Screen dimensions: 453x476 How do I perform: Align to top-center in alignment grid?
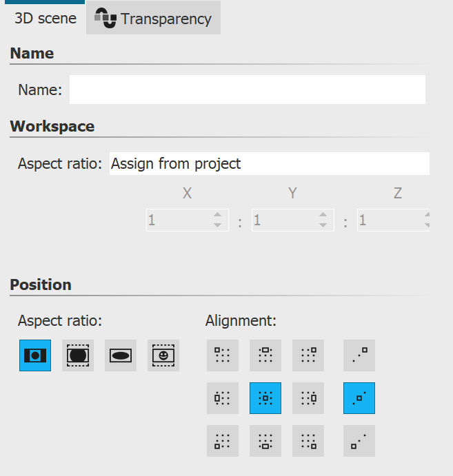(x=265, y=355)
